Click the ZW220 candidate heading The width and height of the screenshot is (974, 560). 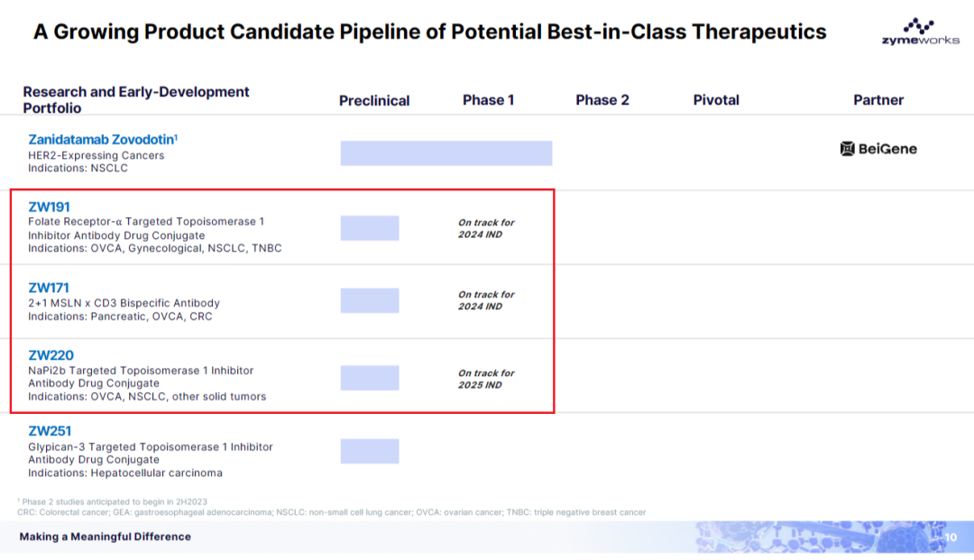pos(51,355)
